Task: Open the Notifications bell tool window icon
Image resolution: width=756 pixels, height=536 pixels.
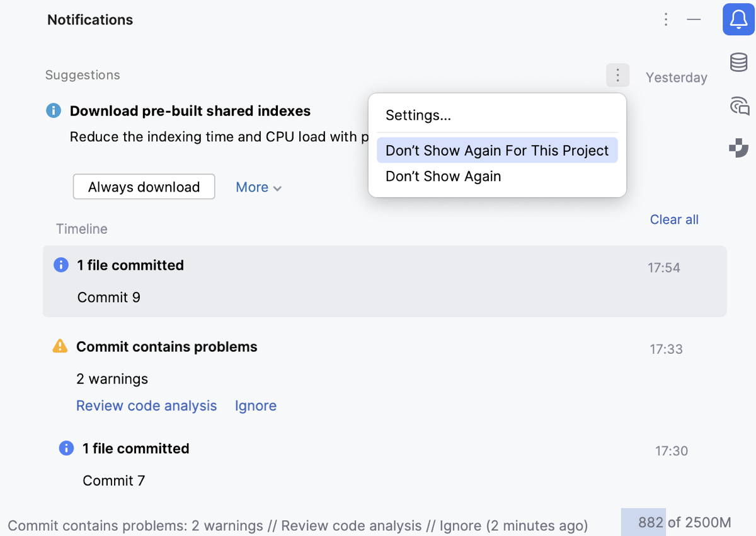Action: 738,20
